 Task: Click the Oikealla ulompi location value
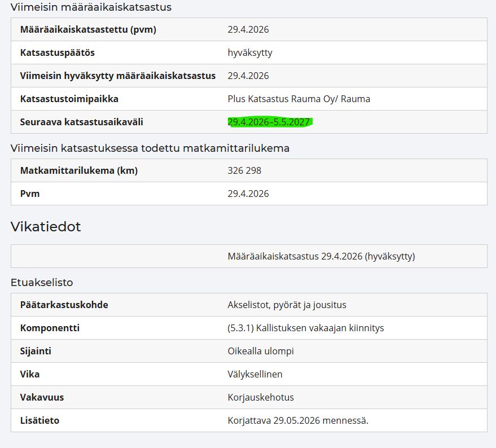(261, 351)
